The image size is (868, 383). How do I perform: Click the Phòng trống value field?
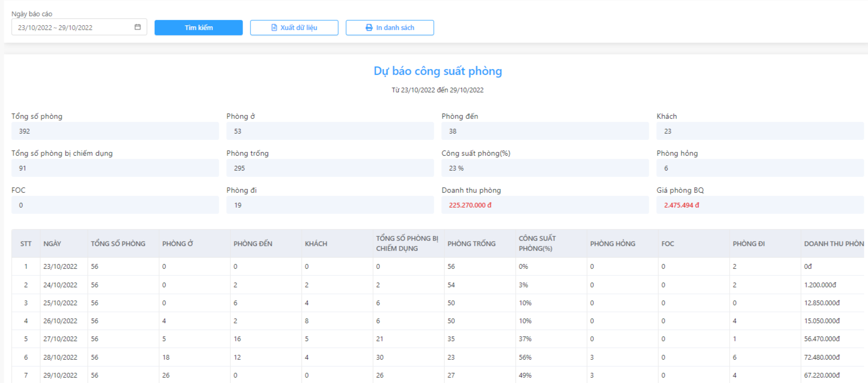tap(330, 168)
